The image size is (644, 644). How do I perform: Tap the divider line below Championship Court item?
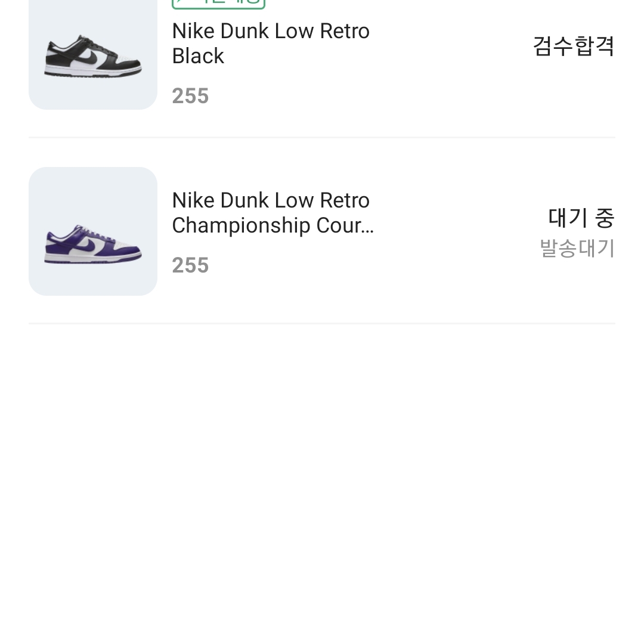tap(322, 324)
